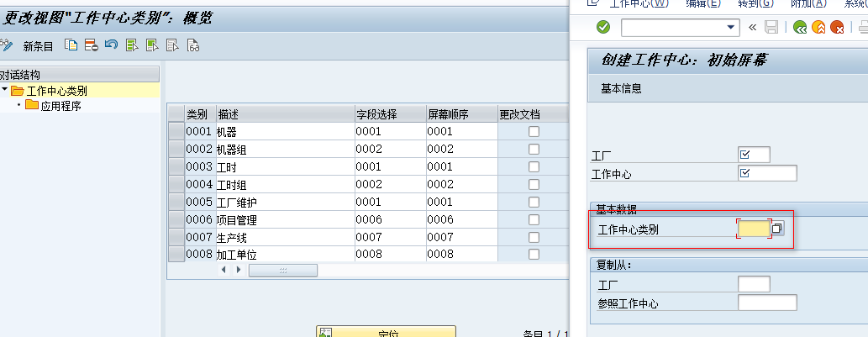Click the Copy As icon in left toolbar
The image size is (868, 337).
pos(71,45)
